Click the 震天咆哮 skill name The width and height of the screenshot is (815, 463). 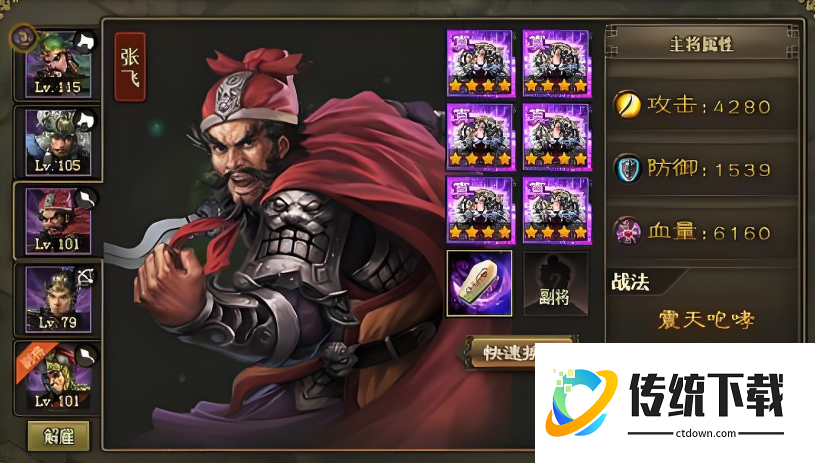point(706,320)
